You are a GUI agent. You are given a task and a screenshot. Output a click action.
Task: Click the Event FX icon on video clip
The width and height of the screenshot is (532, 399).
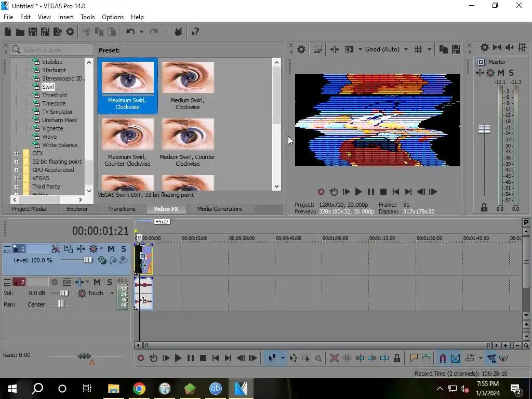click(143, 265)
